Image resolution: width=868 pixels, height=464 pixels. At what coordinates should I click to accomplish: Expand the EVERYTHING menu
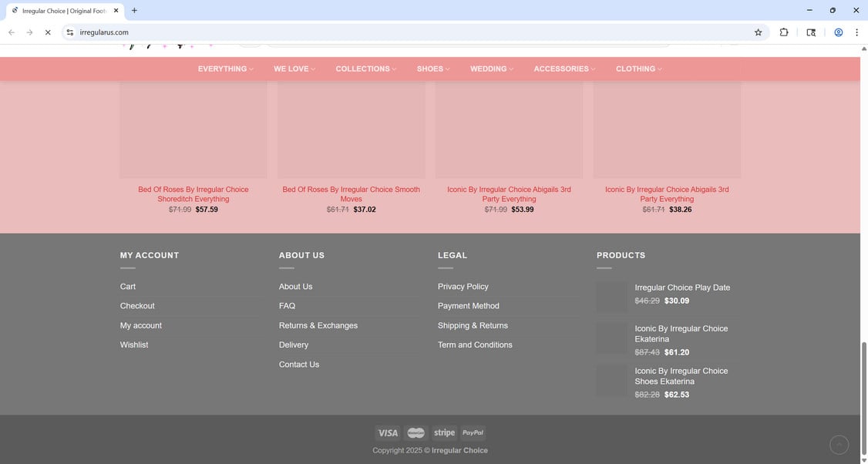[226, 69]
